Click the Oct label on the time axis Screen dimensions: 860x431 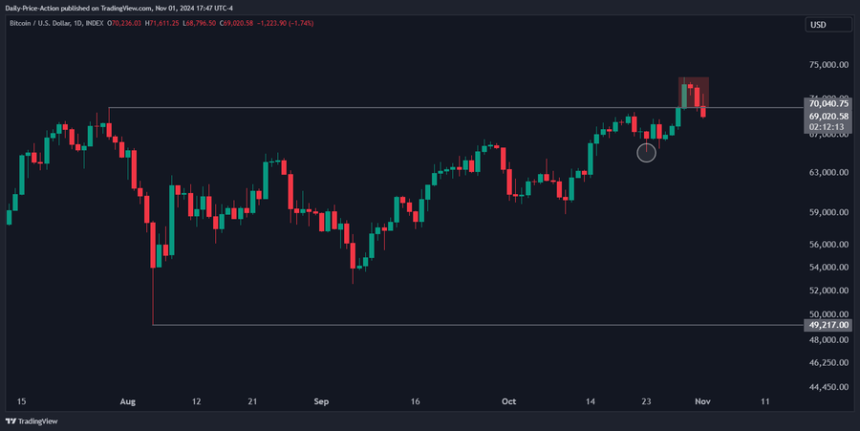508,401
